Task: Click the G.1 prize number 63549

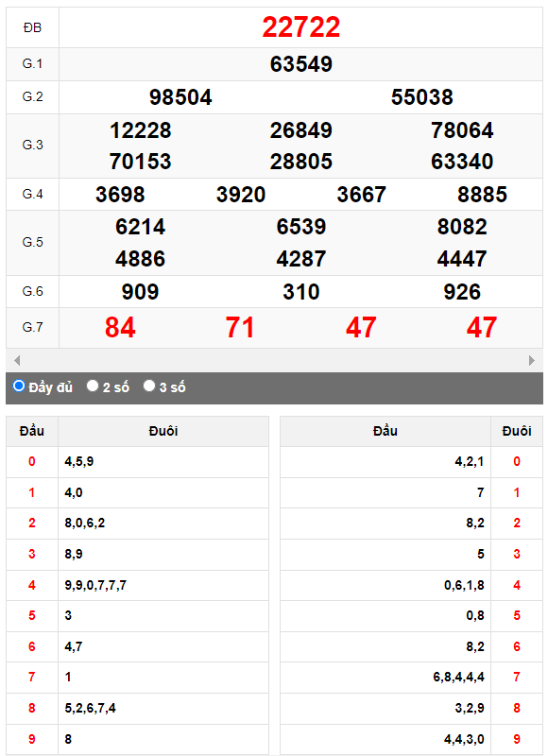Action: click(300, 64)
